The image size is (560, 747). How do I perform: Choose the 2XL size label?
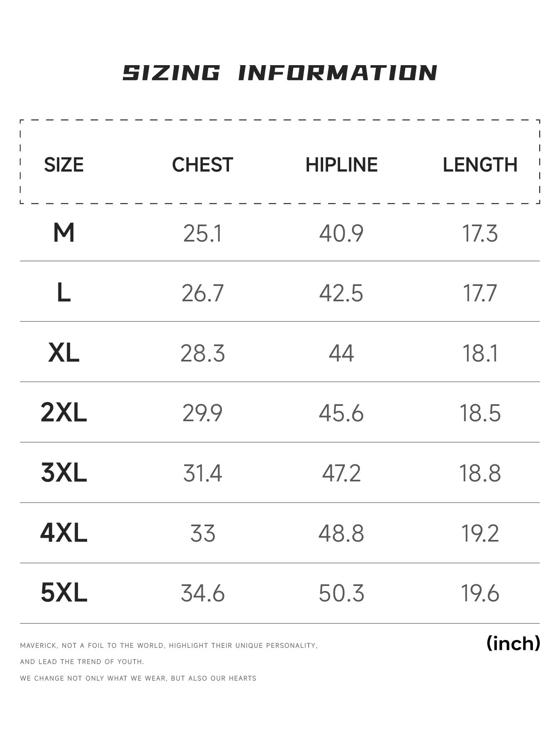64,413
